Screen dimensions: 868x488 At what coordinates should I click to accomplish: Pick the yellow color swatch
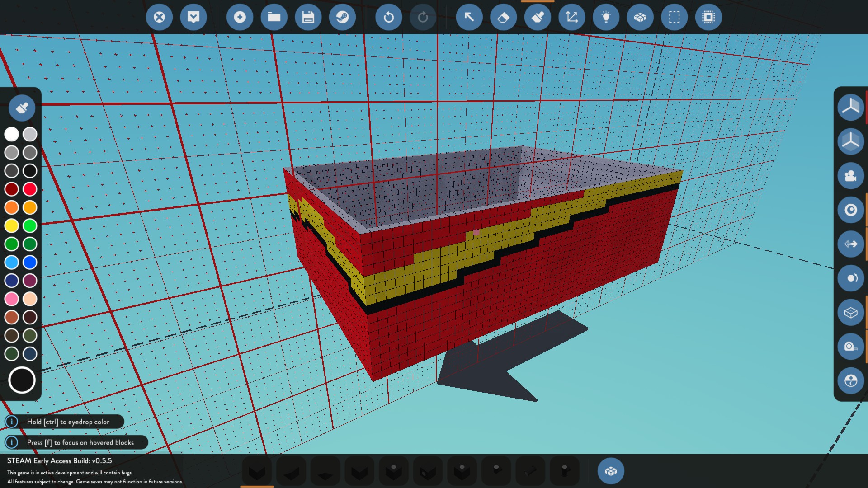(x=12, y=225)
